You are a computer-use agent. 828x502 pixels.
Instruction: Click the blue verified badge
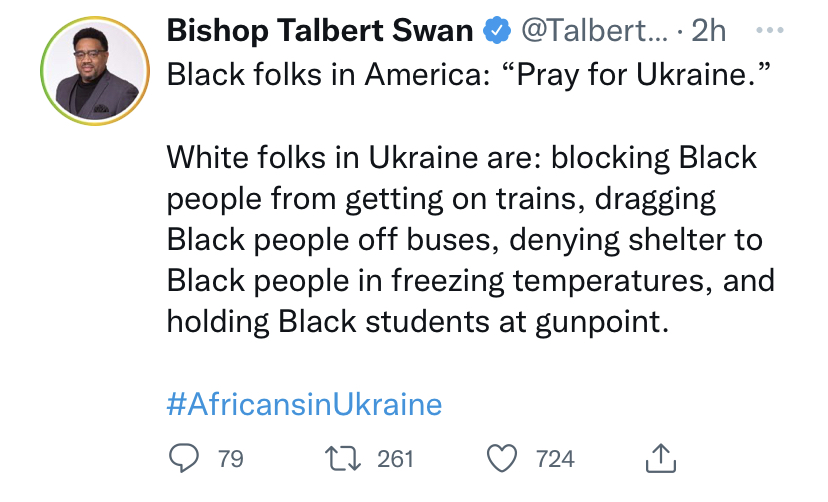(496, 32)
